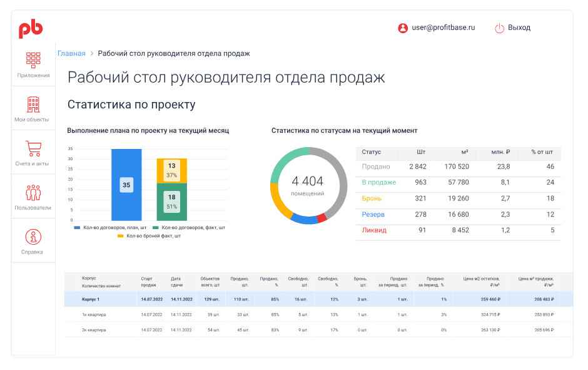Click the млн. ₽ column header

click(500, 152)
